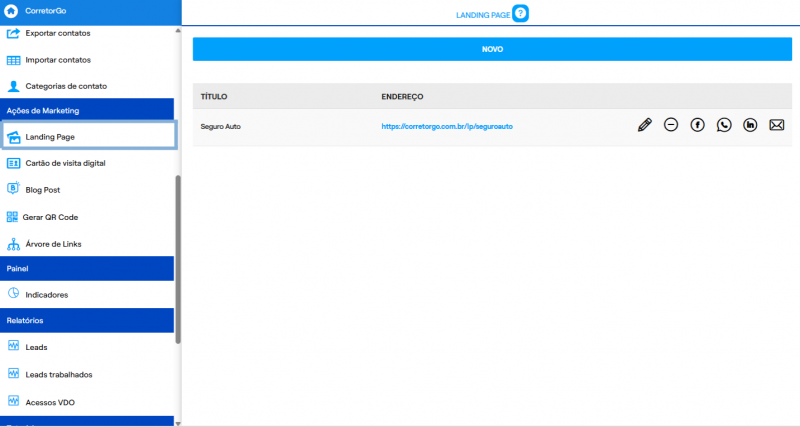This screenshot has width=800, height=427.
Task: Click the TÍTULO column header
Action: tap(214, 96)
